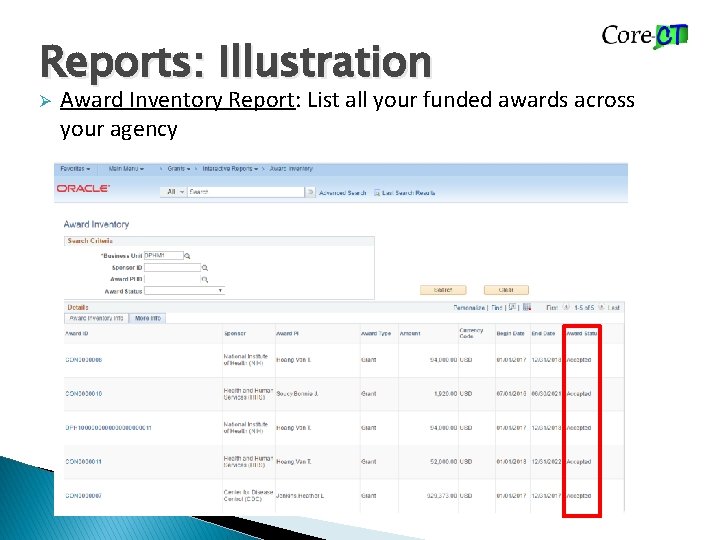Open the Award ID link in the CDC sponsor row
Image resolution: width=720 pixels, height=540 pixels.
click(84, 495)
